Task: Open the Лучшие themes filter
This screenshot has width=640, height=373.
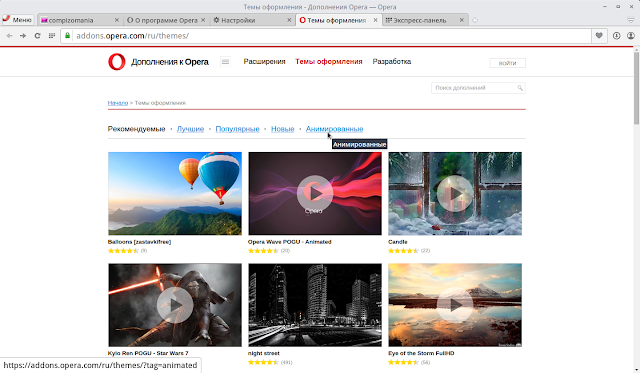Action: (190, 129)
